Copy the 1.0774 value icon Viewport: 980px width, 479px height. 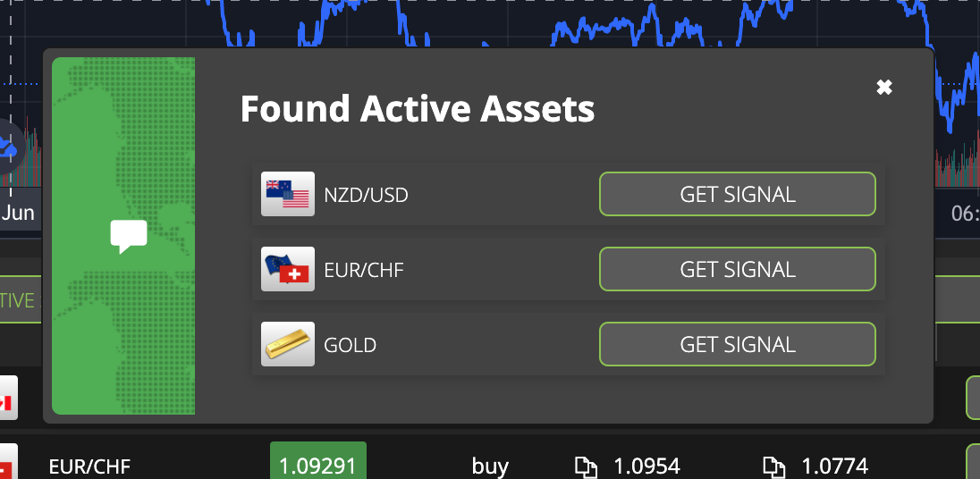[773, 466]
